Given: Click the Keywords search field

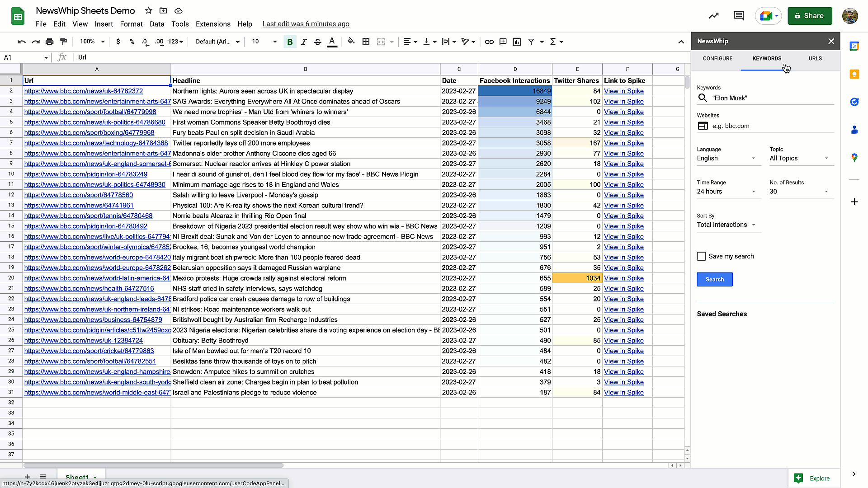Looking at the screenshot, I should coord(765,98).
